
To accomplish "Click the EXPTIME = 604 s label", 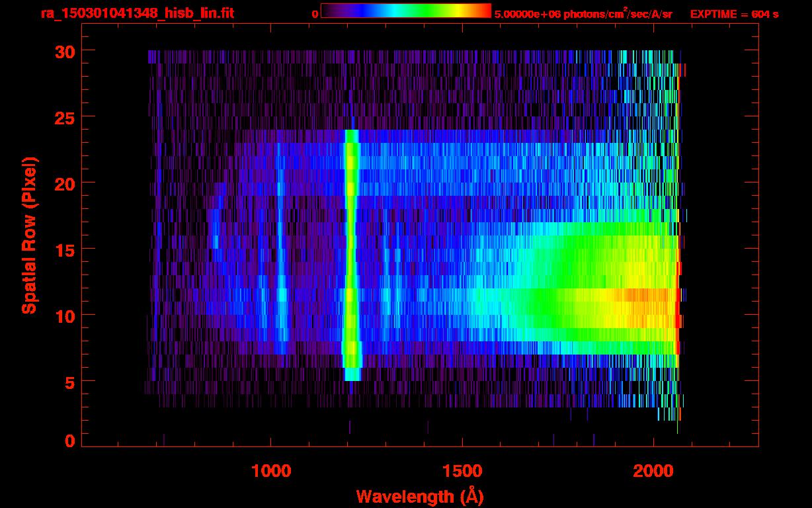I will 734,14.
